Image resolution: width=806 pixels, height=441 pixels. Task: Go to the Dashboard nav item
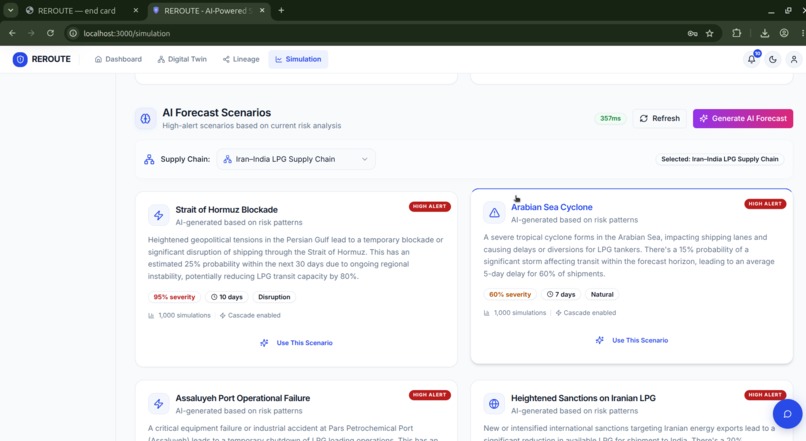click(x=118, y=59)
